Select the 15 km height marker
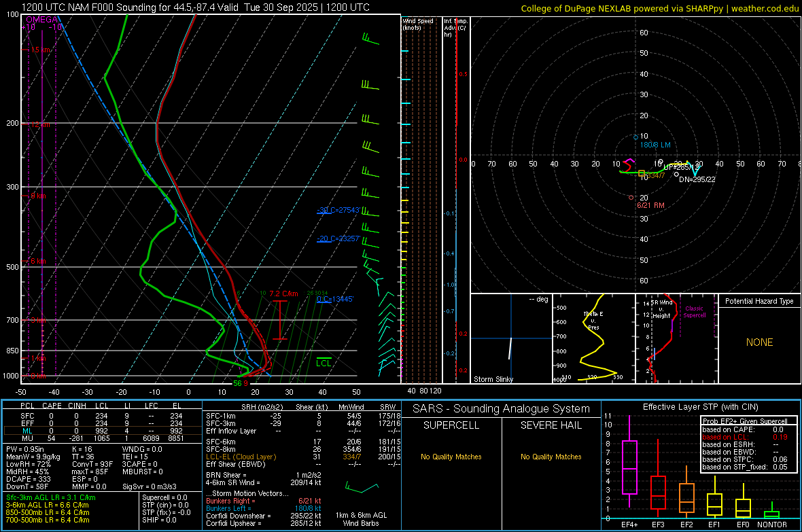802x532 pixels. click(x=39, y=50)
